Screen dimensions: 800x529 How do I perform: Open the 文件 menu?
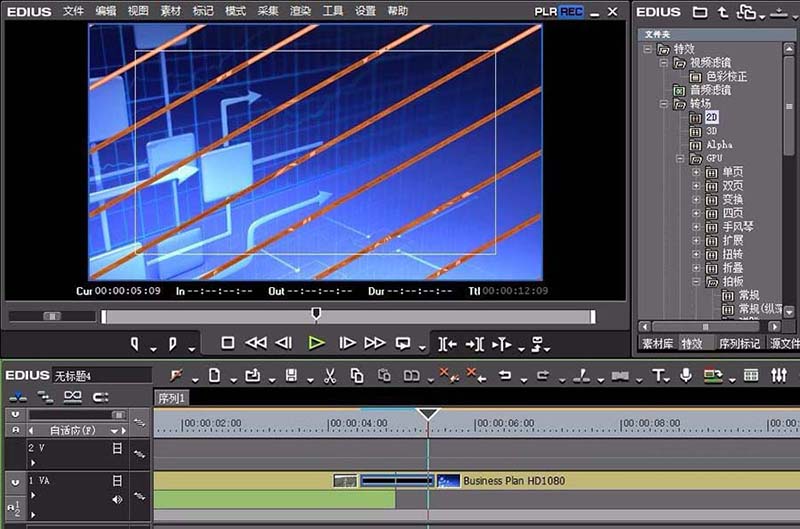[x=73, y=11]
